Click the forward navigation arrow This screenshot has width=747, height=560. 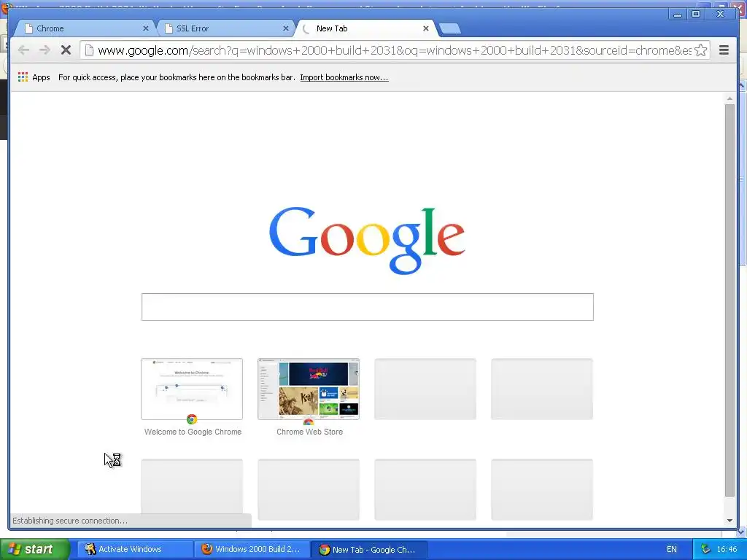point(44,50)
